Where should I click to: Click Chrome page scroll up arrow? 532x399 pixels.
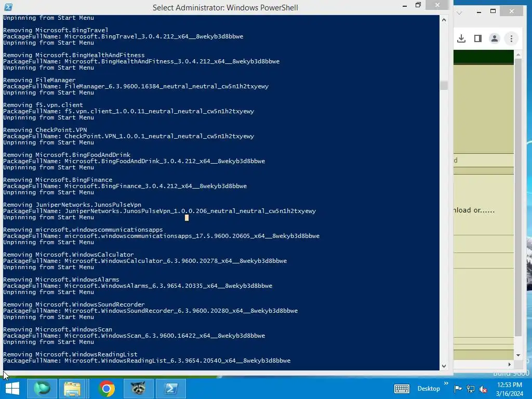(518, 54)
